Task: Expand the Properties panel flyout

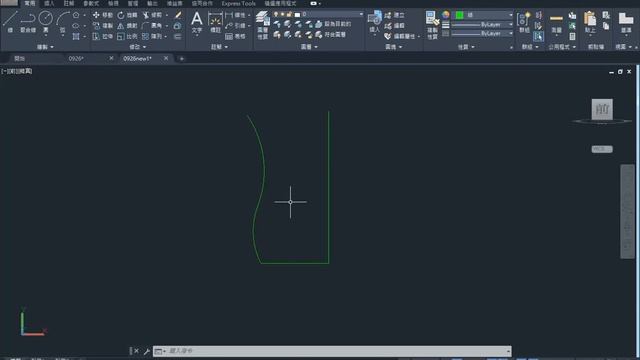Action: [466, 47]
